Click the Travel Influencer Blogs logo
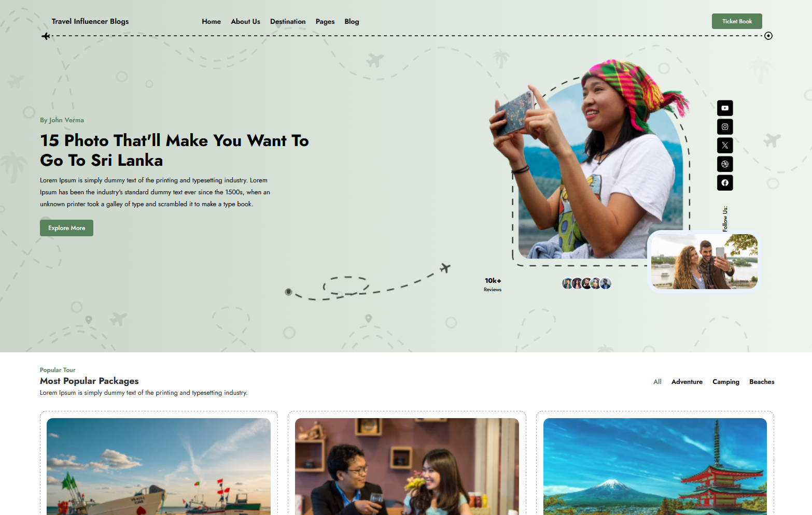Image resolution: width=812 pixels, height=515 pixels. (90, 21)
